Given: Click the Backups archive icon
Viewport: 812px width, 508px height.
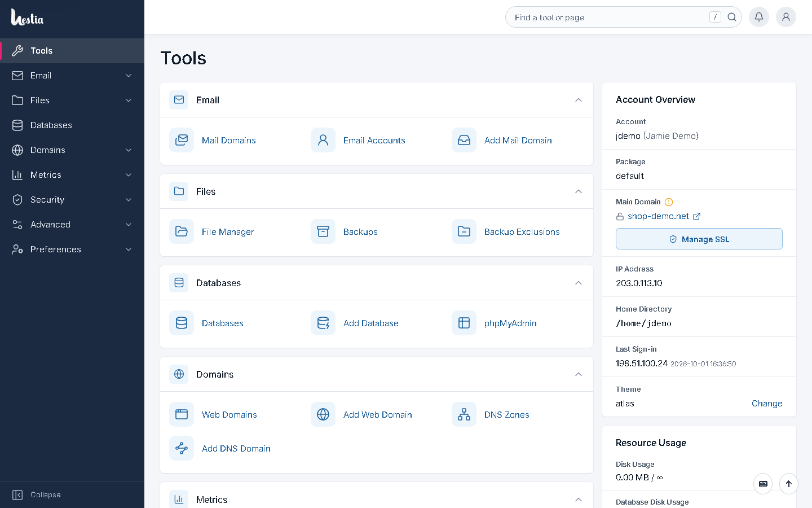Looking at the screenshot, I should [x=323, y=231].
